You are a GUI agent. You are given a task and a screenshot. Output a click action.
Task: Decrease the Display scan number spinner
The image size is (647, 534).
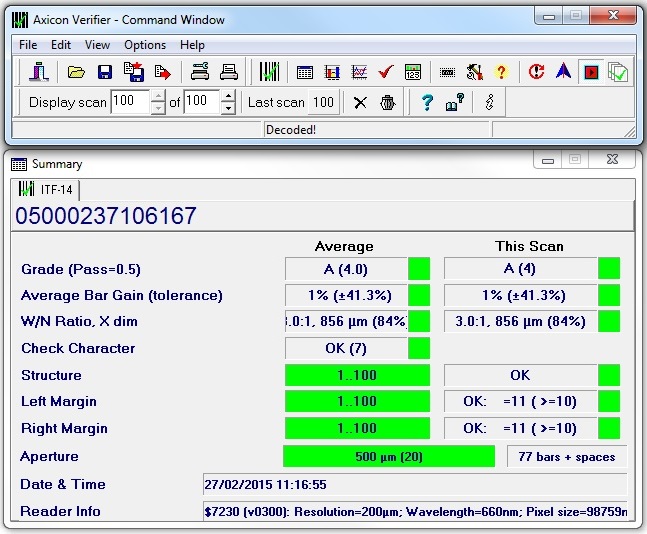click(x=158, y=108)
